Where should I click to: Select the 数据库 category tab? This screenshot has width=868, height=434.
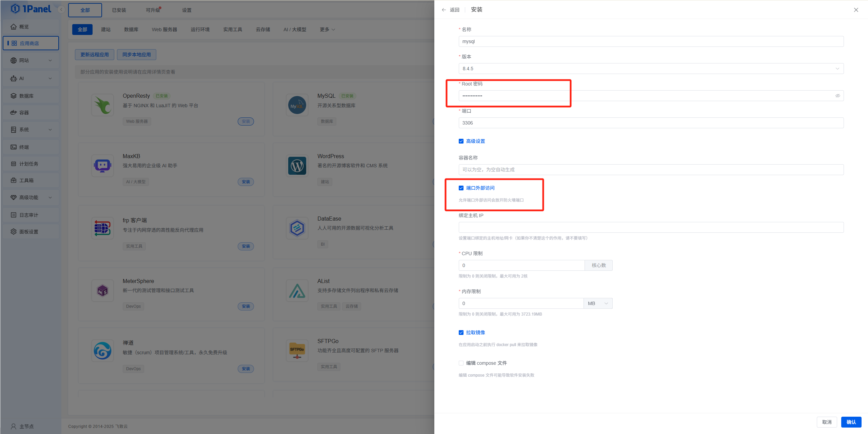[x=131, y=30]
